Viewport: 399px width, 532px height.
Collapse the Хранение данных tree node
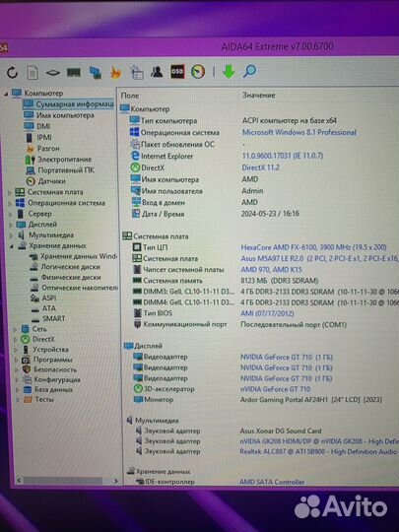[x=12, y=246]
